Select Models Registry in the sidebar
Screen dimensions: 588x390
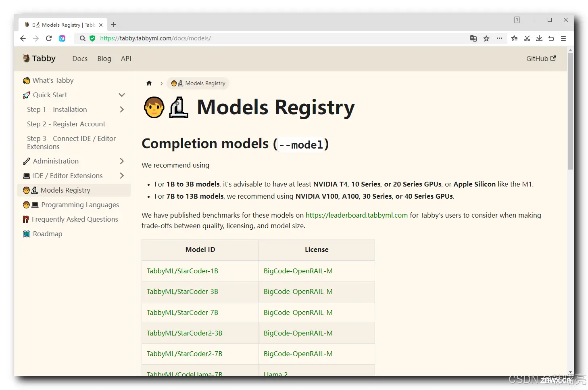pyautogui.click(x=74, y=190)
